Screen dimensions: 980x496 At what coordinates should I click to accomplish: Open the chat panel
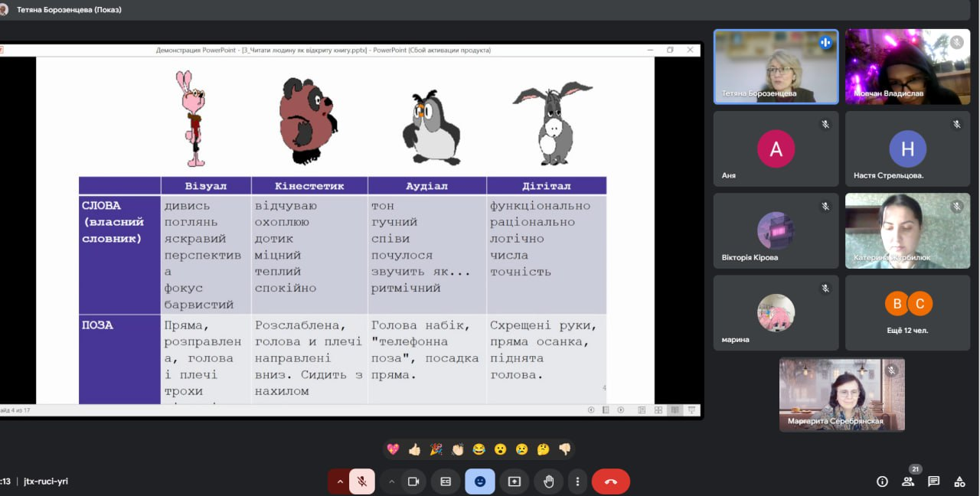click(933, 481)
